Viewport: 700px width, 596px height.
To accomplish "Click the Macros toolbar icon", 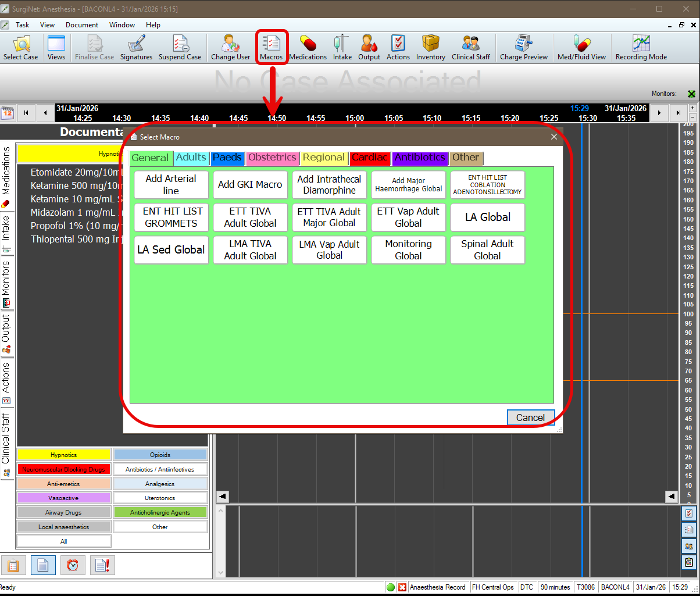I will 271,48.
